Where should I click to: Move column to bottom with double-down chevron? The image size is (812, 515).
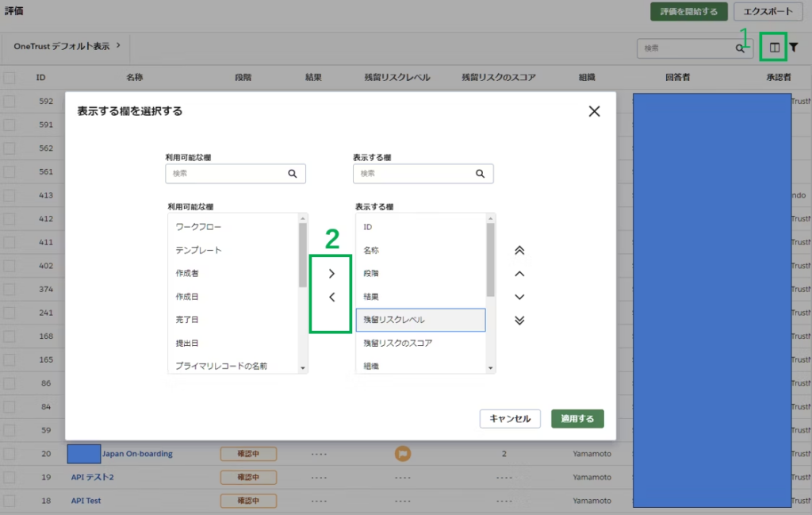click(519, 321)
